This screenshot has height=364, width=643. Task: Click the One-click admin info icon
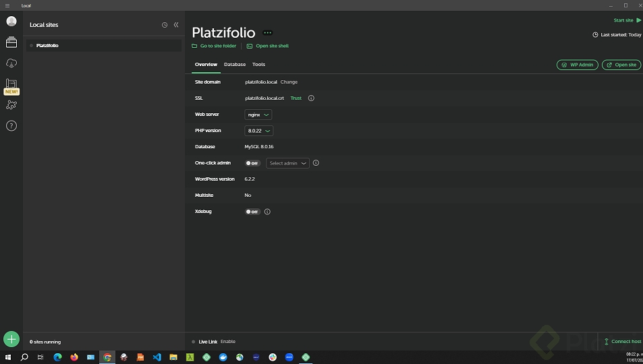[x=316, y=162]
